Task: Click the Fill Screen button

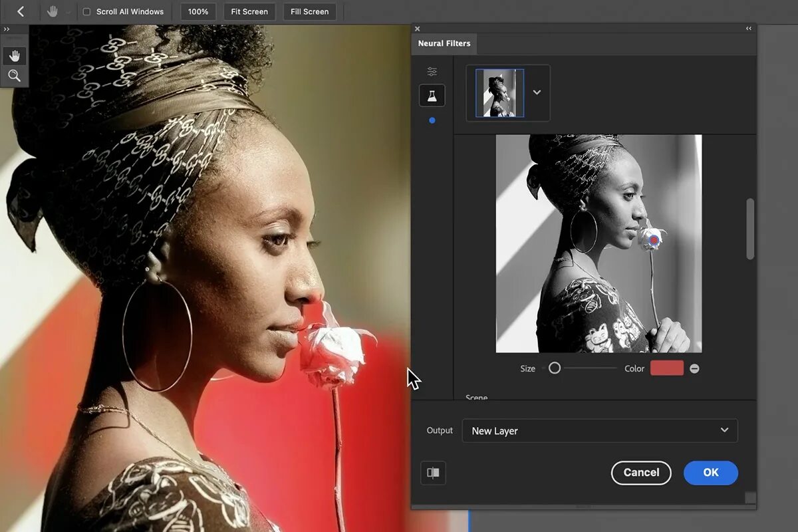Action: pos(309,11)
